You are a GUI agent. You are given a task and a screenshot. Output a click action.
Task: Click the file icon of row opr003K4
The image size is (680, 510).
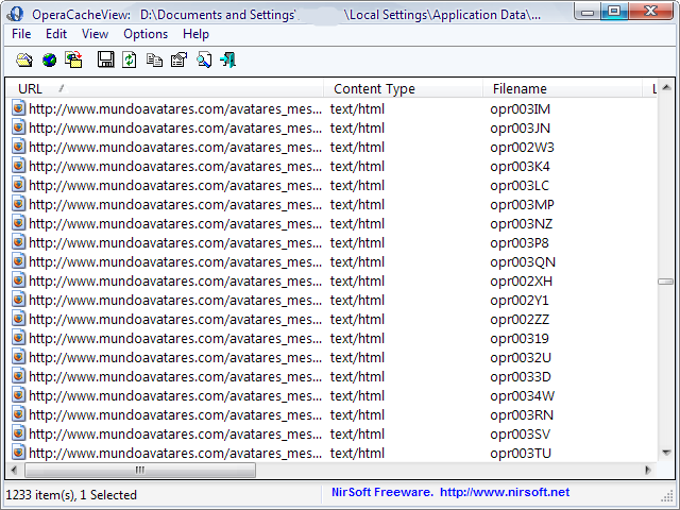pyautogui.click(x=18, y=166)
